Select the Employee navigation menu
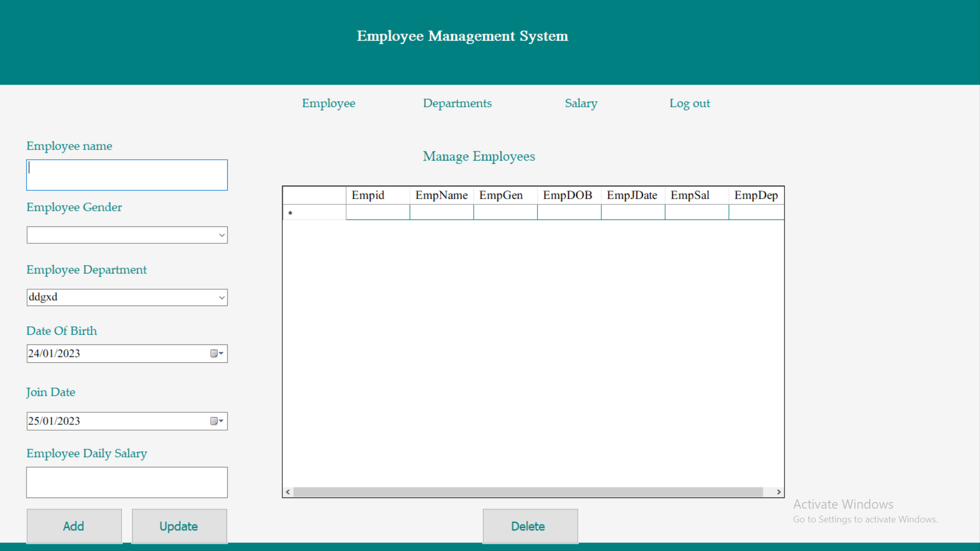The width and height of the screenshot is (980, 551). [328, 103]
